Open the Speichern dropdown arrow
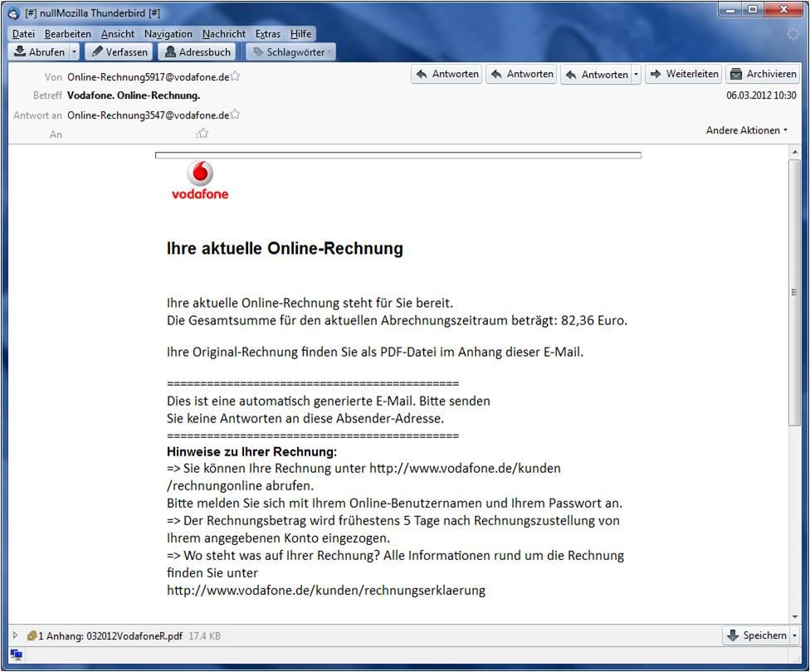 (x=794, y=635)
